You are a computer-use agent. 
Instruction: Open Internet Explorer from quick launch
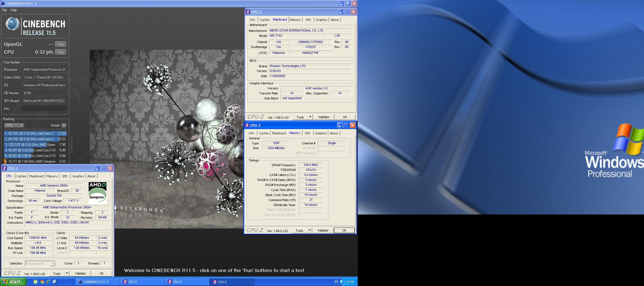[x=48, y=282]
